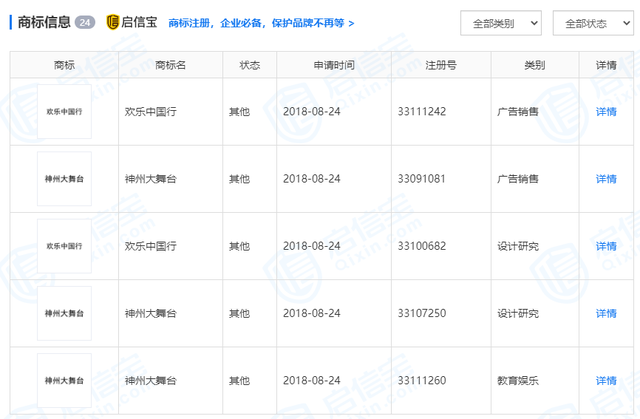Click the 状态 column header

click(x=249, y=65)
